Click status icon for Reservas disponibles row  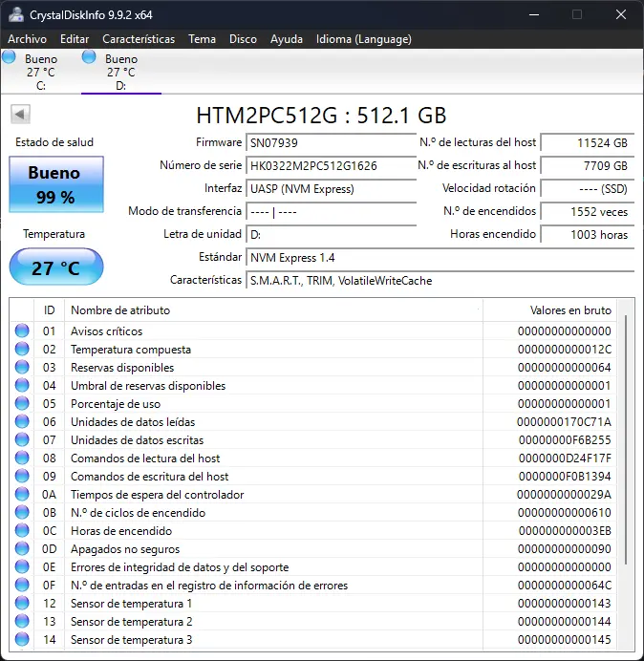click(x=22, y=367)
